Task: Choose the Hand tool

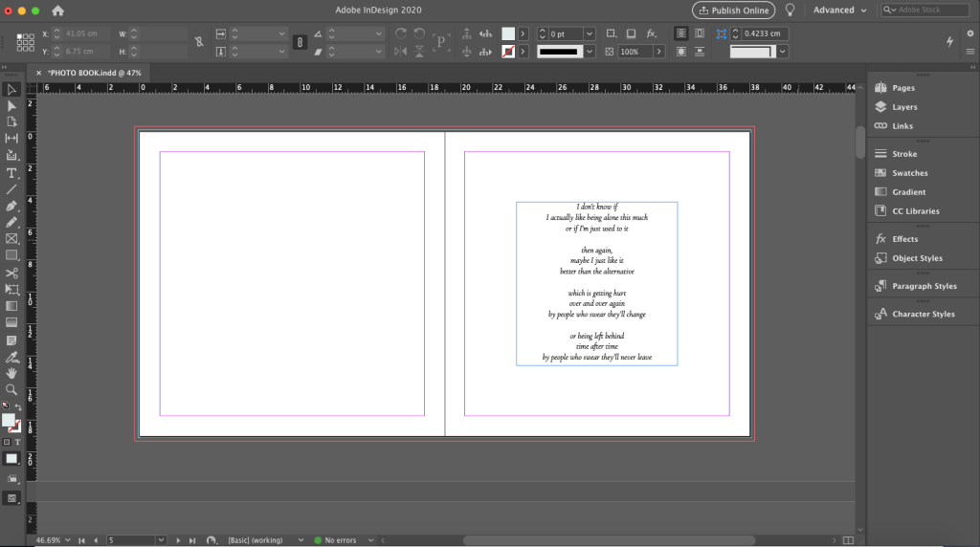Action: point(11,373)
